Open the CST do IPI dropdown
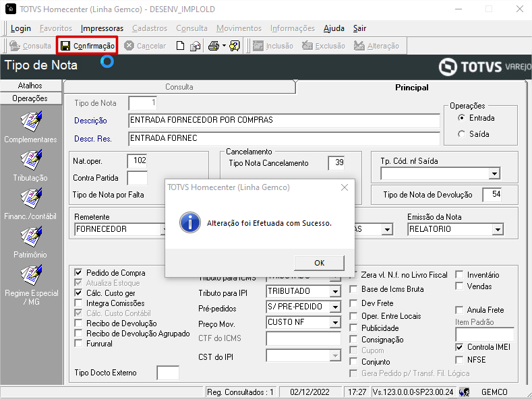This screenshot has width=532, height=399. point(335,356)
